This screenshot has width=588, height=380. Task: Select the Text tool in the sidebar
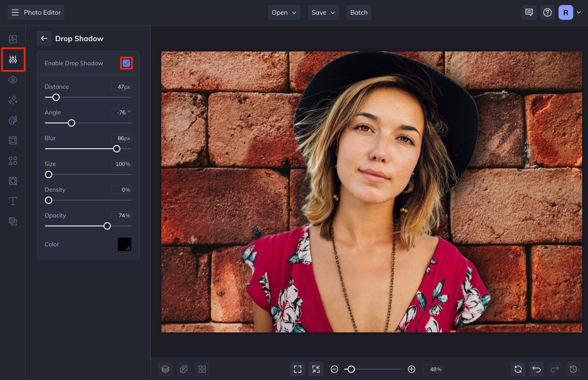pos(13,201)
